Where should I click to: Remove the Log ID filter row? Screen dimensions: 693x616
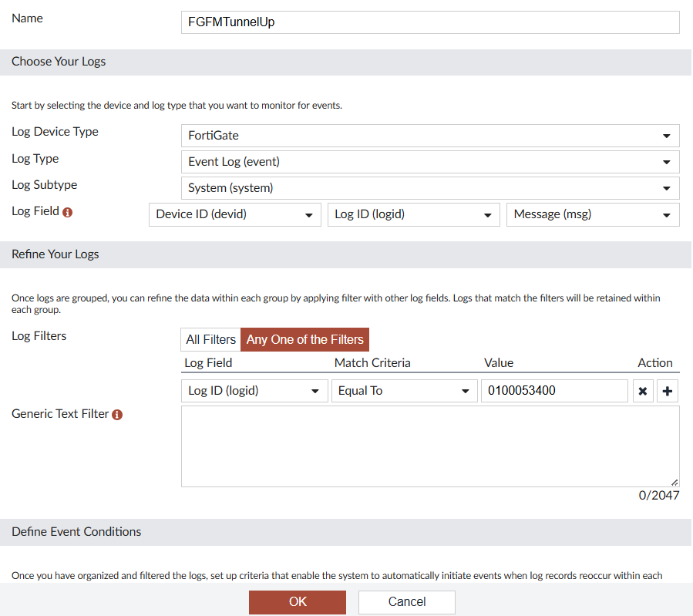(643, 391)
